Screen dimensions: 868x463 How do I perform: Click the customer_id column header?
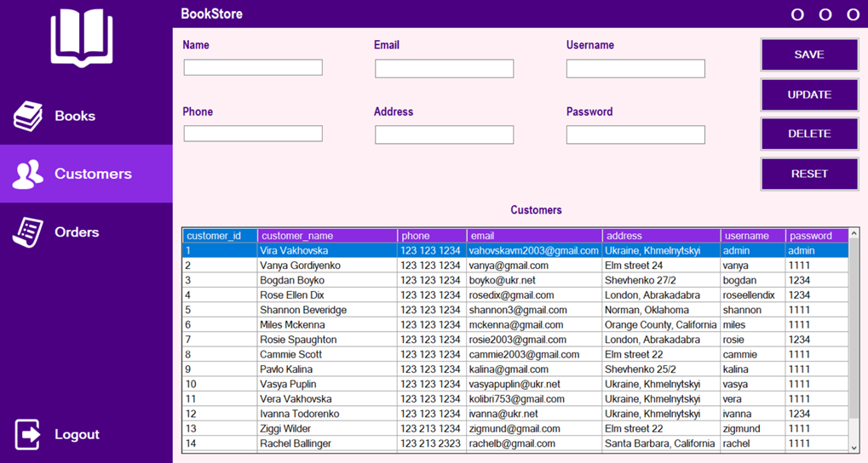point(220,236)
